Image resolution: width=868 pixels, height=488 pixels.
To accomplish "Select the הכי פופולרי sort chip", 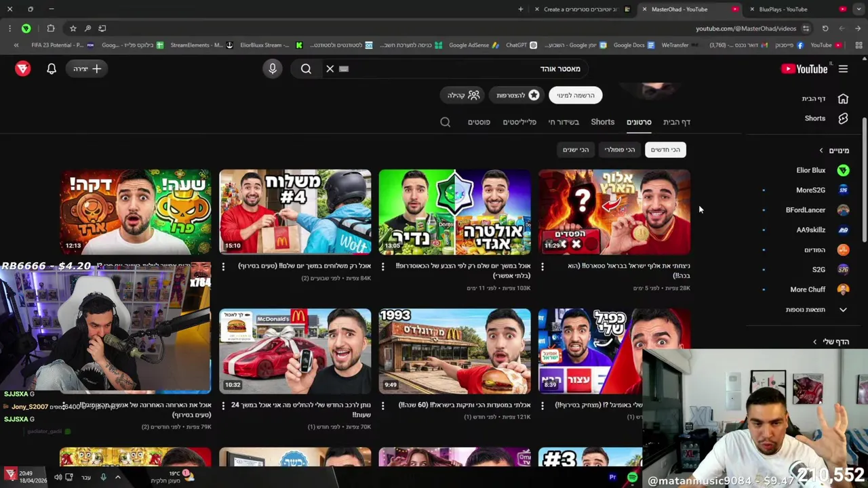I will (620, 150).
